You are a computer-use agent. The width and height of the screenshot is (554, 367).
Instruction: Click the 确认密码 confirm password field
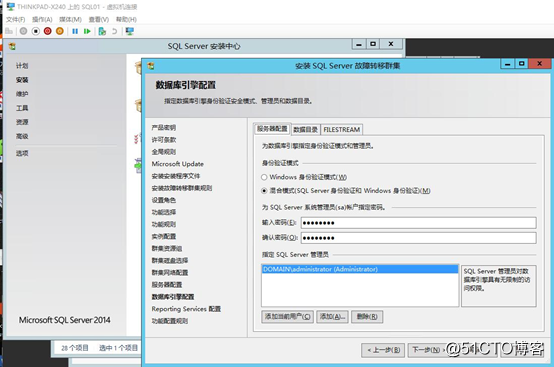[x=419, y=238]
